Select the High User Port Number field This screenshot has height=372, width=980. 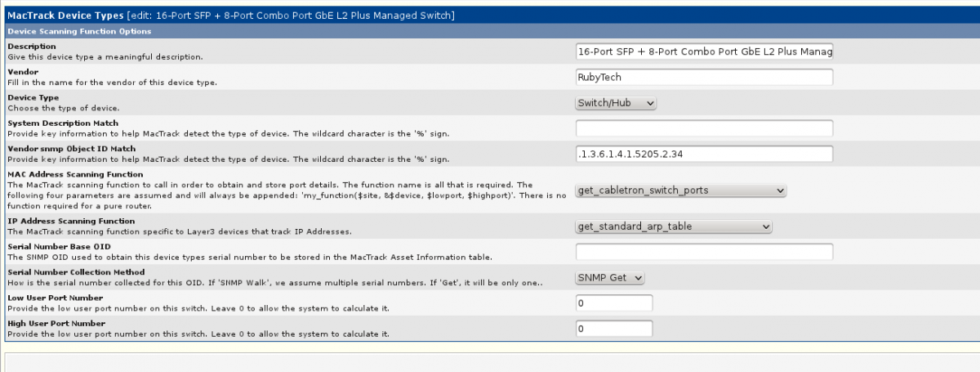pos(613,329)
